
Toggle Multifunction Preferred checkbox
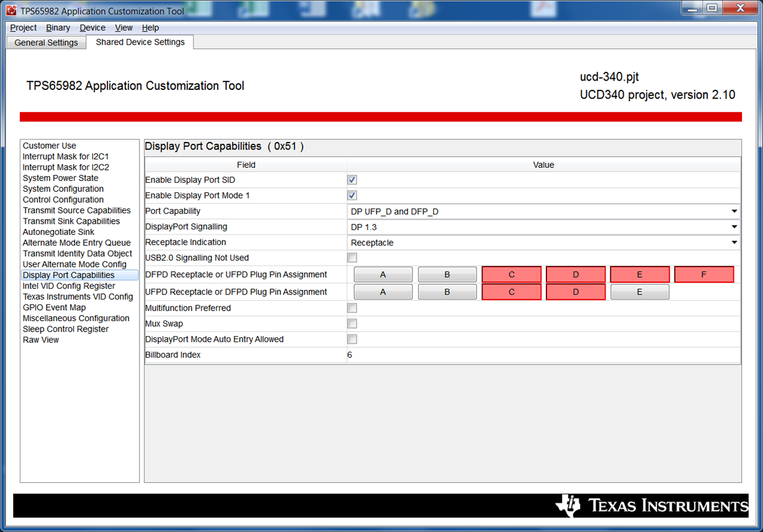[352, 308]
